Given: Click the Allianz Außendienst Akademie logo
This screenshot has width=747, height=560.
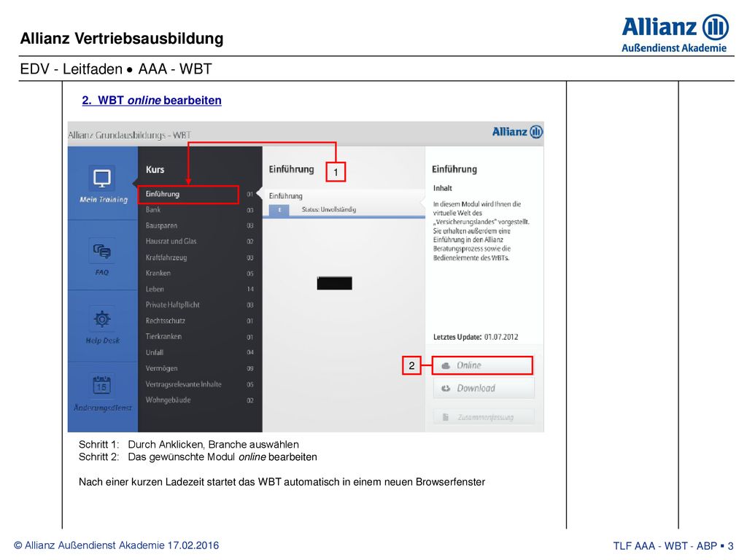Looking at the screenshot, I should (x=675, y=34).
